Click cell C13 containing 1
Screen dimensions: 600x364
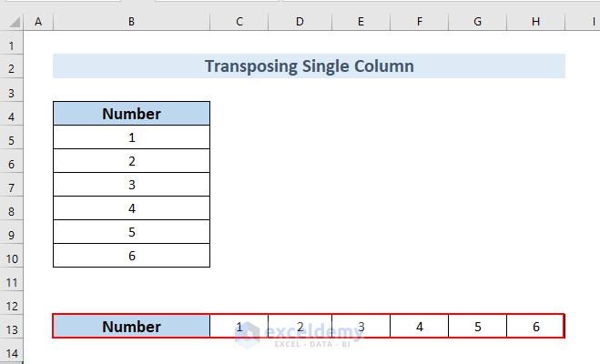pos(239,327)
